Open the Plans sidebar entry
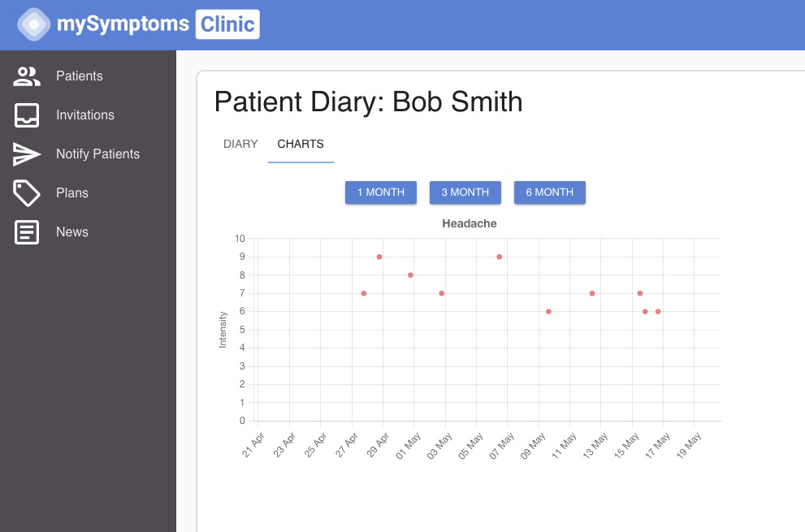Image resolution: width=805 pixels, height=532 pixels. point(72,193)
